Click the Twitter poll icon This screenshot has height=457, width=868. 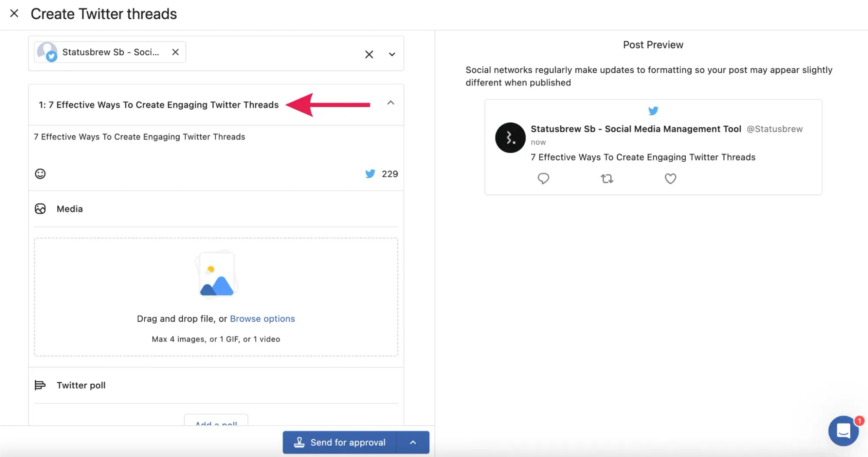pyautogui.click(x=40, y=385)
